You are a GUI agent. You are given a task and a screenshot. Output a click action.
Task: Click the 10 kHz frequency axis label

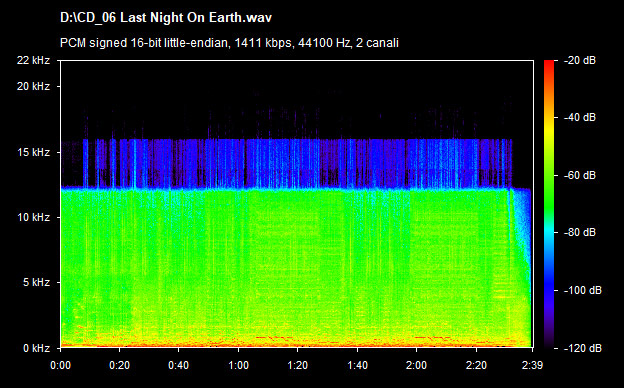[33, 217]
